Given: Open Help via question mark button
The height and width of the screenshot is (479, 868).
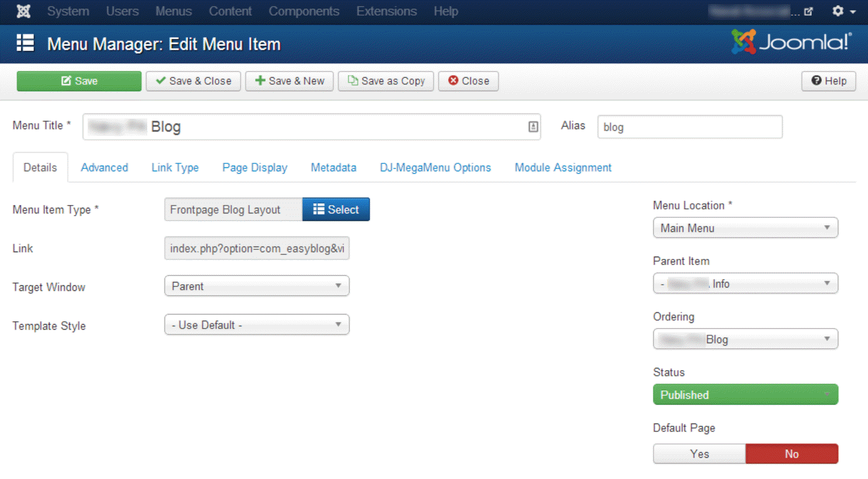Looking at the screenshot, I should 828,81.
